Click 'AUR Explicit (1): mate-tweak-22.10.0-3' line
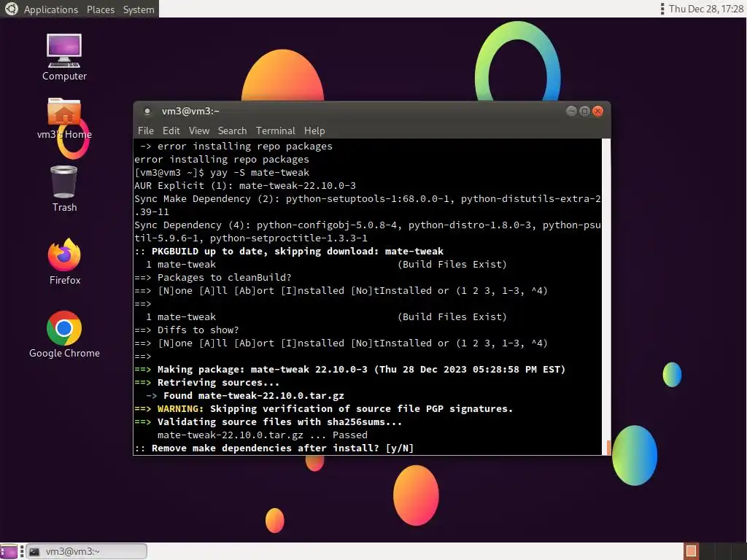747x560 pixels. pyautogui.click(x=245, y=186)
